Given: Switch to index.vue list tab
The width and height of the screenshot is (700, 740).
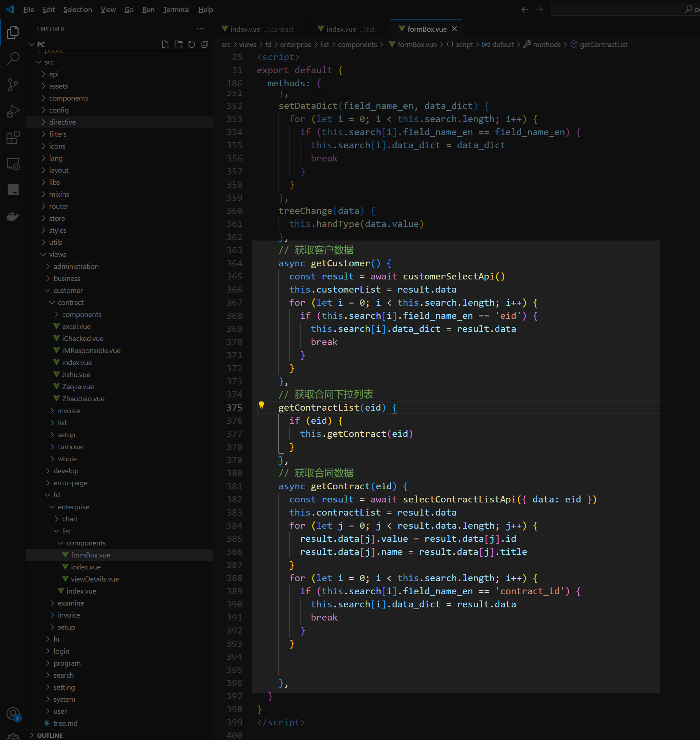Looking at the screenshot, I should tap(349, 29).
